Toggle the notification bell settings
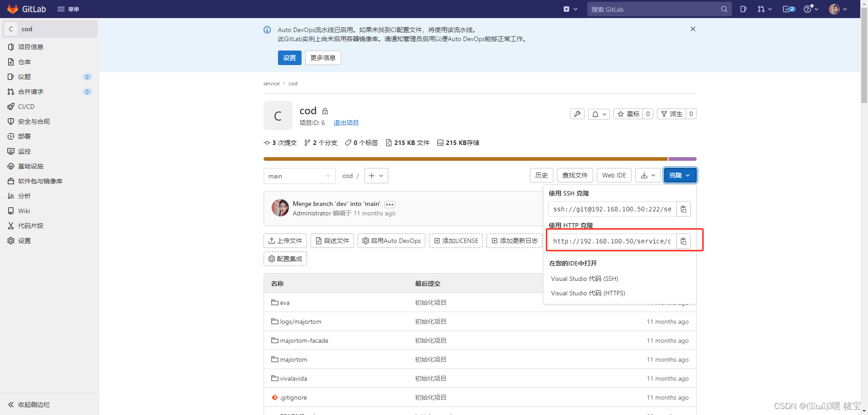 pos(599,114)
